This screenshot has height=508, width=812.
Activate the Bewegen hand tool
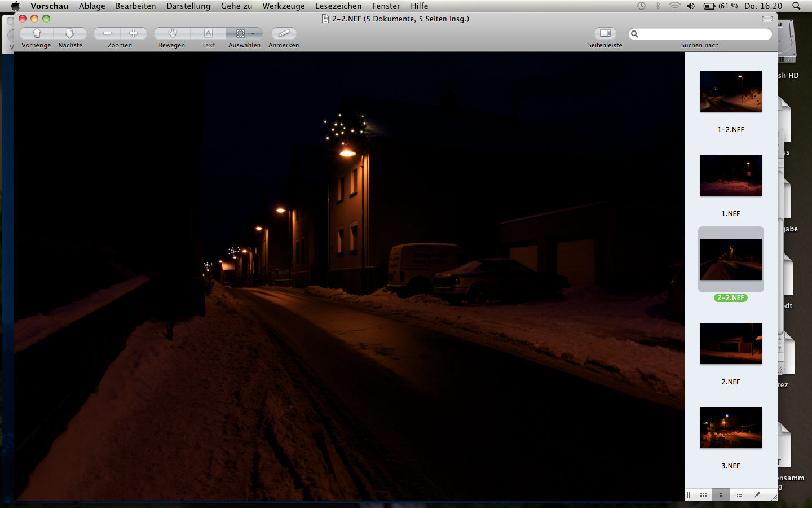click(172, 34)
